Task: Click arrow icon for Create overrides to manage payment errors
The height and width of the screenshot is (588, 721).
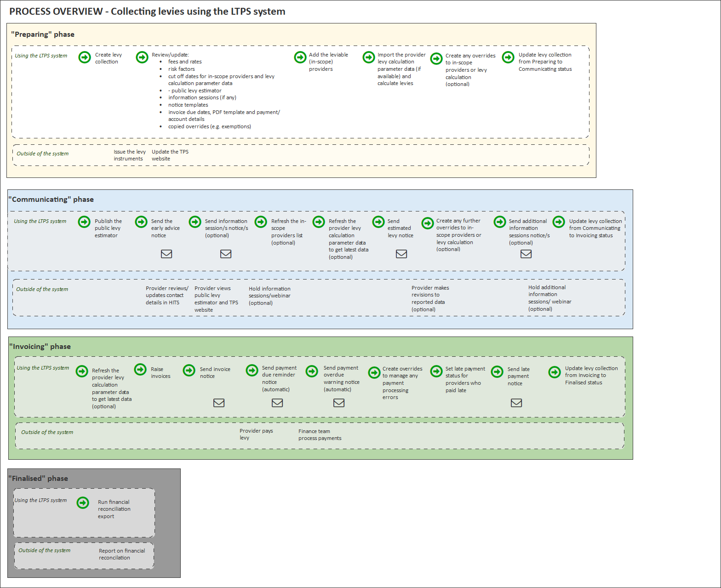Action: (374, 372)
